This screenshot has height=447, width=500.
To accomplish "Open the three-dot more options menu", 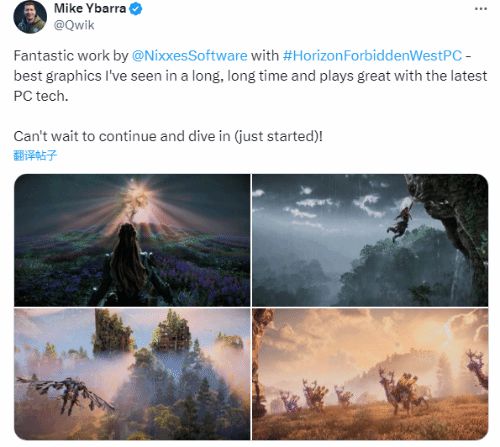I will (x=481, y=9).
